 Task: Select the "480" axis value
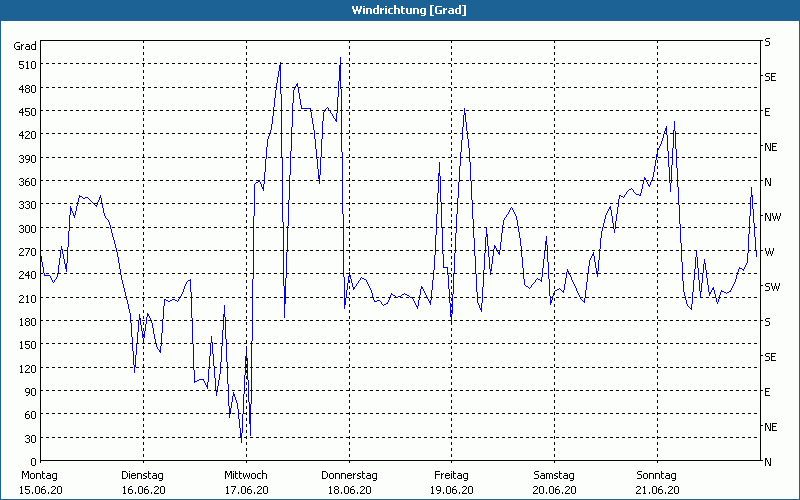coord(28,88)
